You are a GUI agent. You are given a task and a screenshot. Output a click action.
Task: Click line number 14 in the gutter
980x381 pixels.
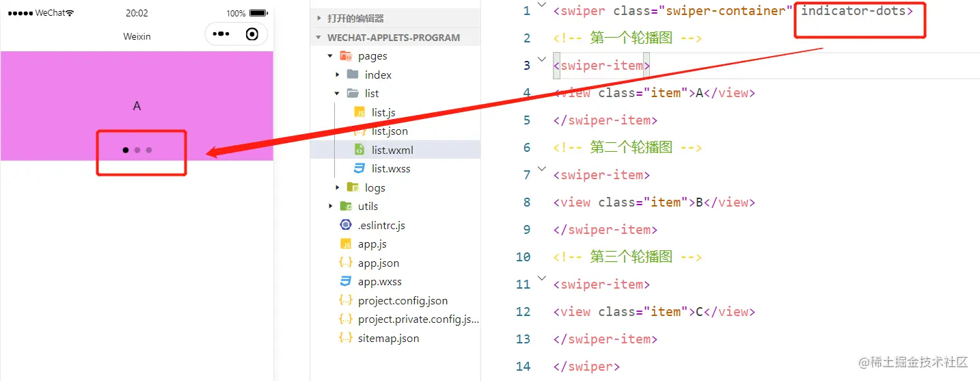523,366
